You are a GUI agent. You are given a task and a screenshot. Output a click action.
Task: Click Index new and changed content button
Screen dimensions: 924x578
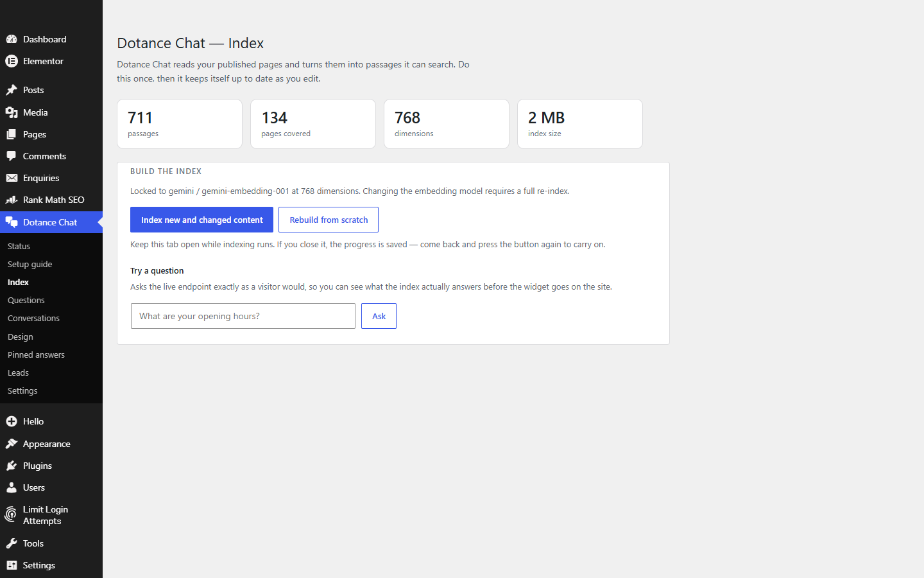[201, 220]
